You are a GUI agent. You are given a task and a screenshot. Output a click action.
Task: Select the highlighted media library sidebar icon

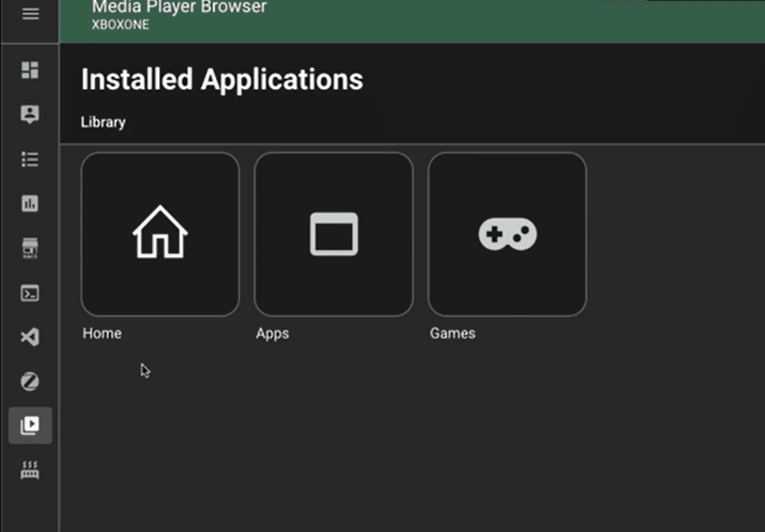pyautogui.click(x=30, y=425)
